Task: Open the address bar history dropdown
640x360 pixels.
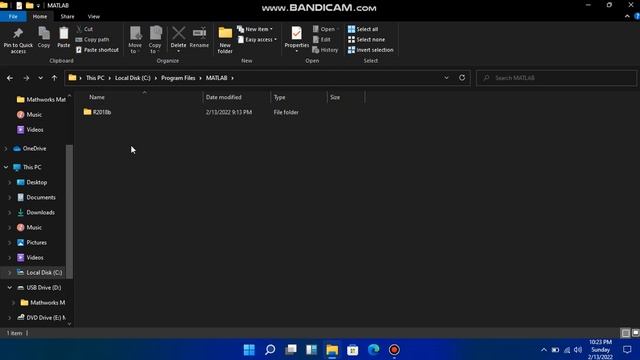Action: click(446, 78)
